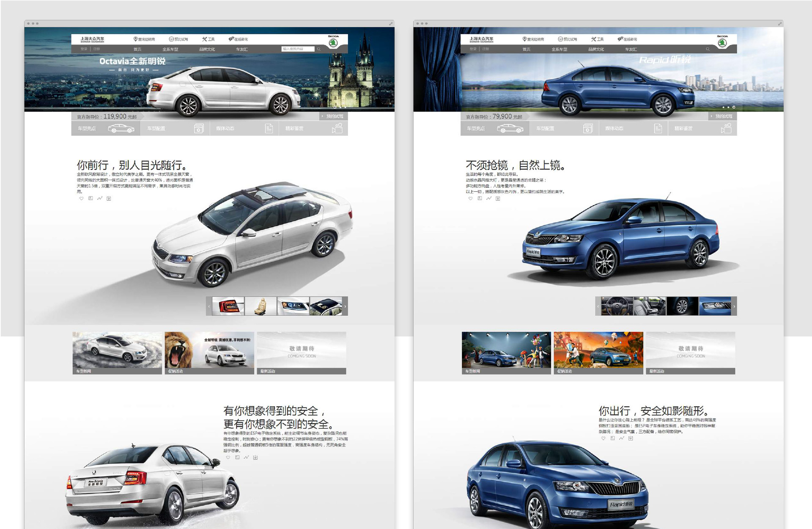The image size is (812, 529).
Task: Open 首页 menu on Octavia page
Action: [137, 49]
